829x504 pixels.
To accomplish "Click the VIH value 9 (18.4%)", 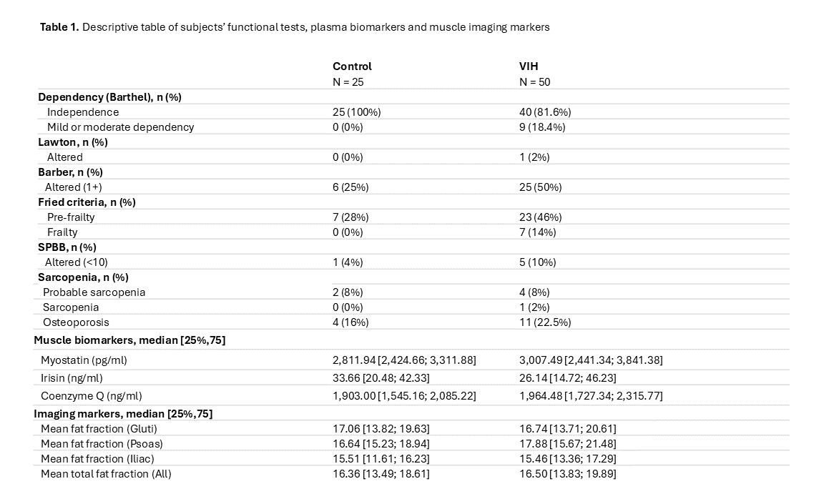I will click(x=542, y=127).
